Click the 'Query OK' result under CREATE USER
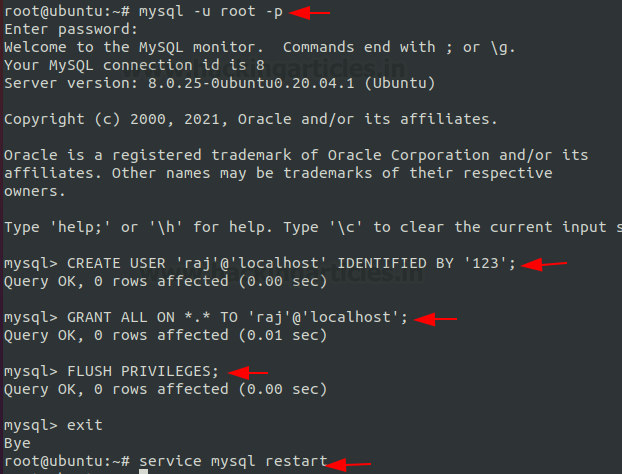This screenshot has width=622, height=474. pos(165,282)
